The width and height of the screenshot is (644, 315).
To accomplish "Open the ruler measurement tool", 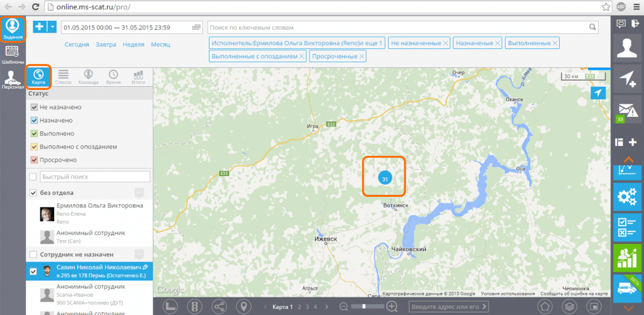I will click(171, 306).
